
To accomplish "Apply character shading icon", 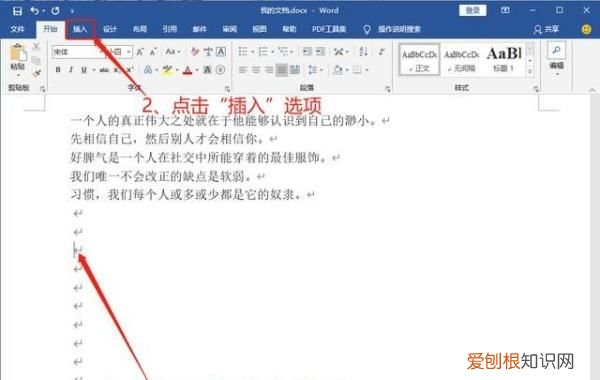I will tap(207, 70).
